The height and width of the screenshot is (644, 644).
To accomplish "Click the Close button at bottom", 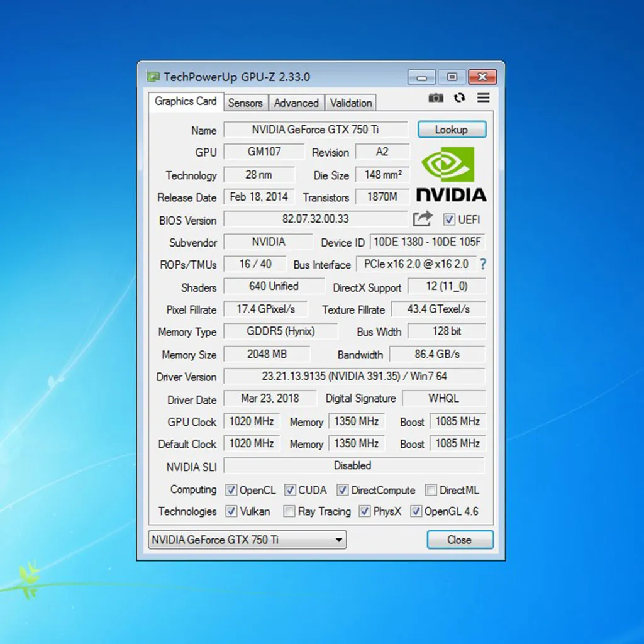I will point(460,540).
